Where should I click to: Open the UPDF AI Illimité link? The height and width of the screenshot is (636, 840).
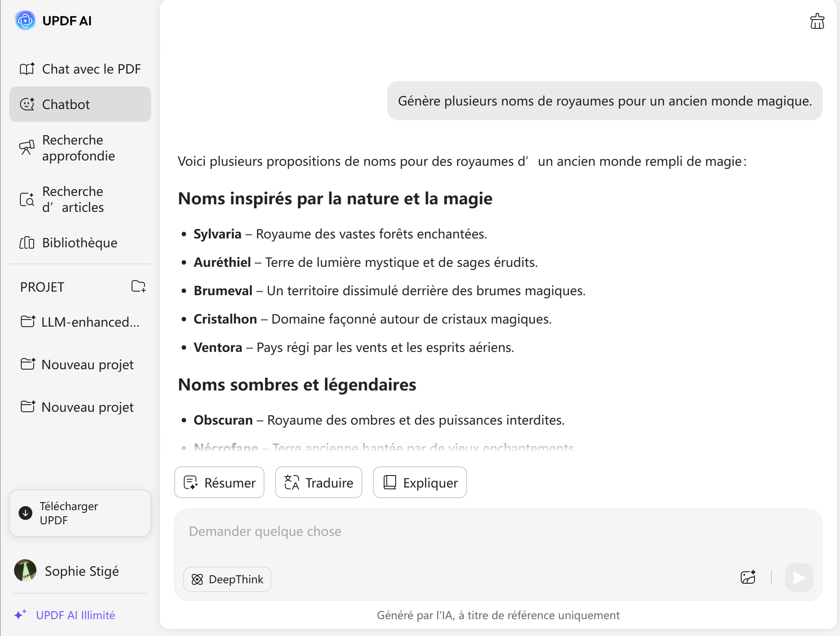[x=75, y=615]
